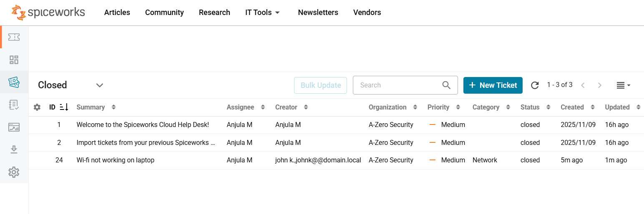Click the 'Network' category cell

click(485, 160)
